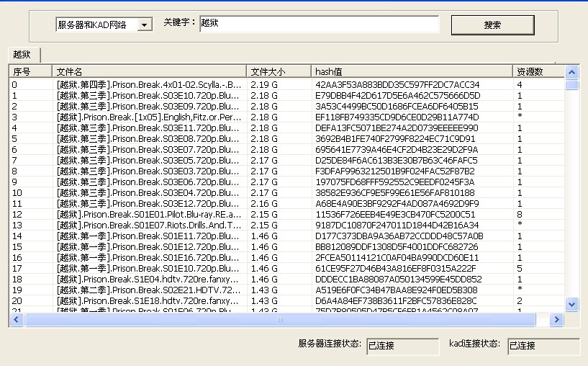The height and width of the screenshot is (366, 588).
Task: Select file Prison.Break.S03E07.720p row
Action: pyautogui.click(x=286, y=149)
